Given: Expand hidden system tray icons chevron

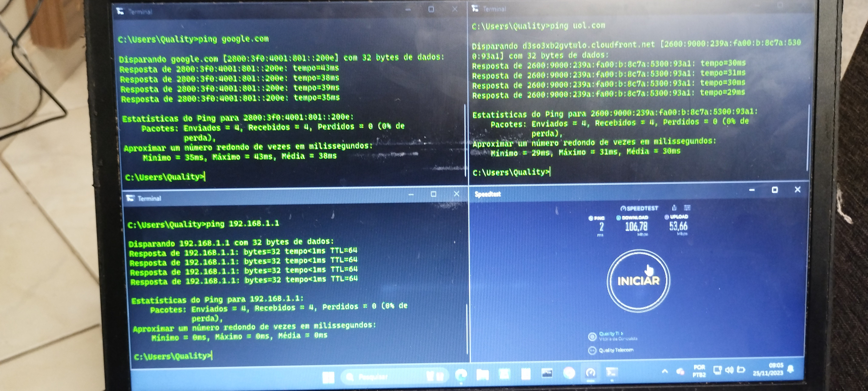Looking at the screenshot, I should pos(665,371).
